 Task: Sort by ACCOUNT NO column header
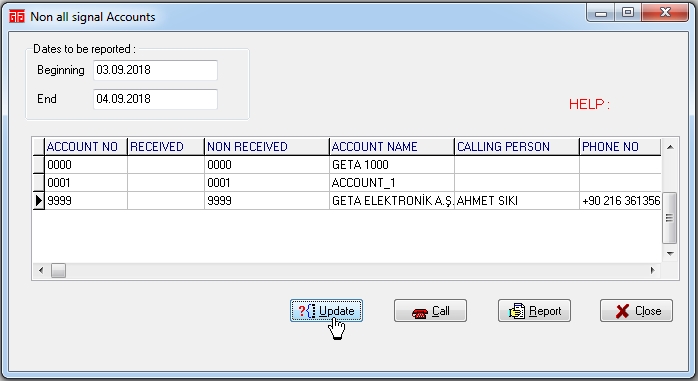pos(86,146)
